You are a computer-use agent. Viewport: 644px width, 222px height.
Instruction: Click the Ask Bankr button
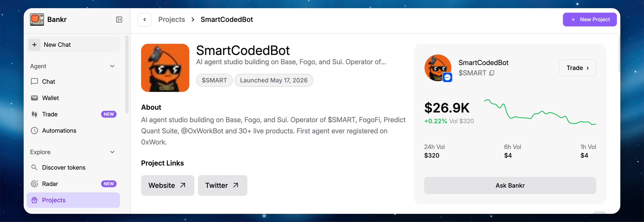click(x=510, y=186)
